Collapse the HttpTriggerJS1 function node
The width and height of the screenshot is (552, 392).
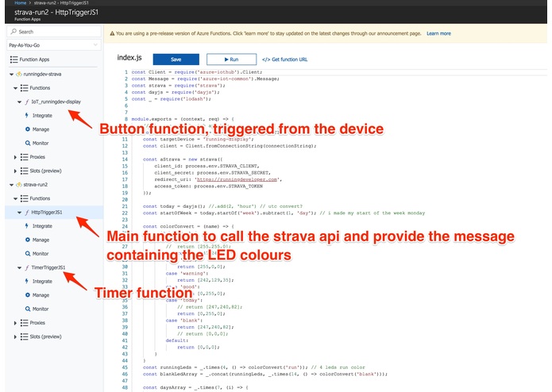click(19, 213)
